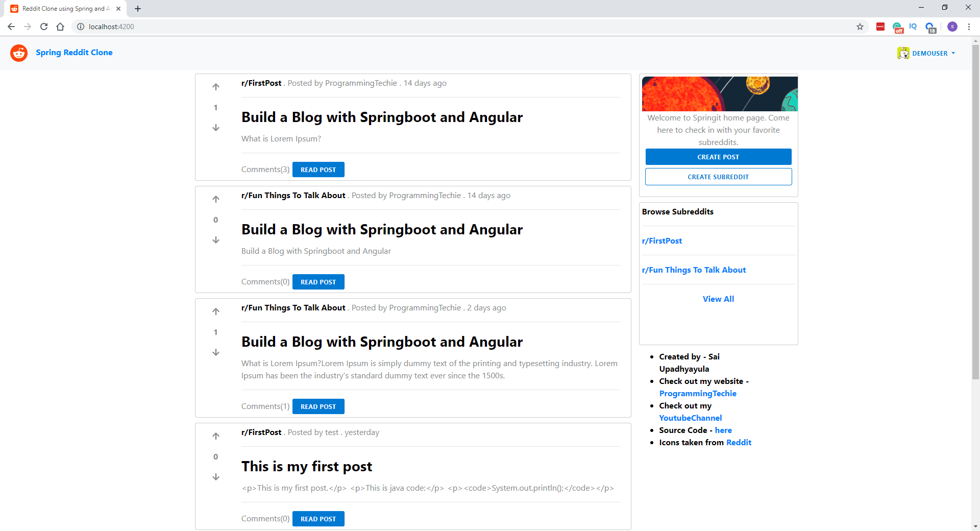The image size is (980, 531).
Task: Click the extension icon showing the 18 badge
Action: click(x=930, y=27)
